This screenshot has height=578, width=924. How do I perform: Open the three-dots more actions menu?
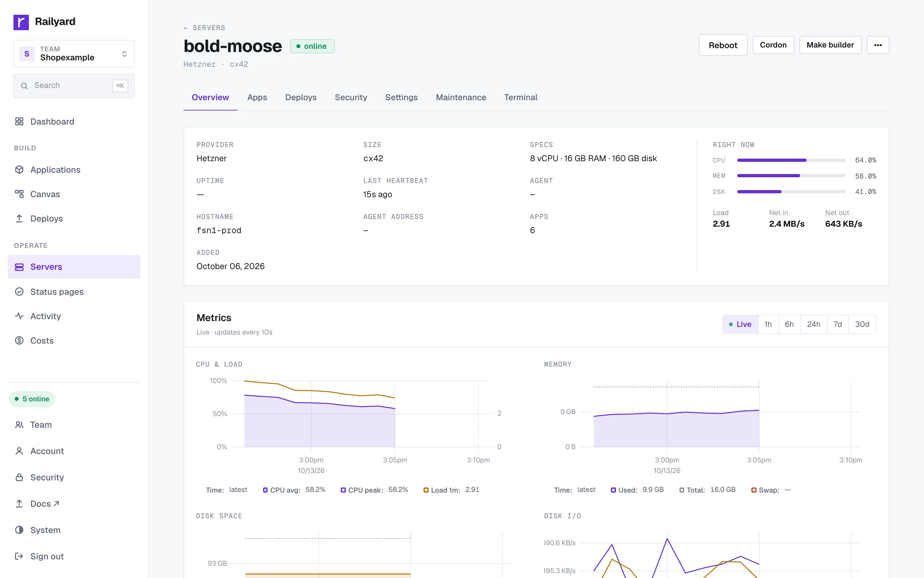(878, 45)
